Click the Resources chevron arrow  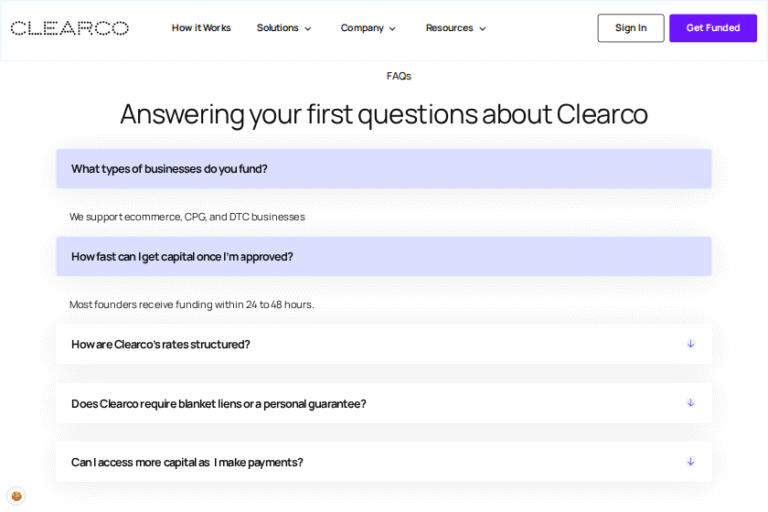(483, 29)
